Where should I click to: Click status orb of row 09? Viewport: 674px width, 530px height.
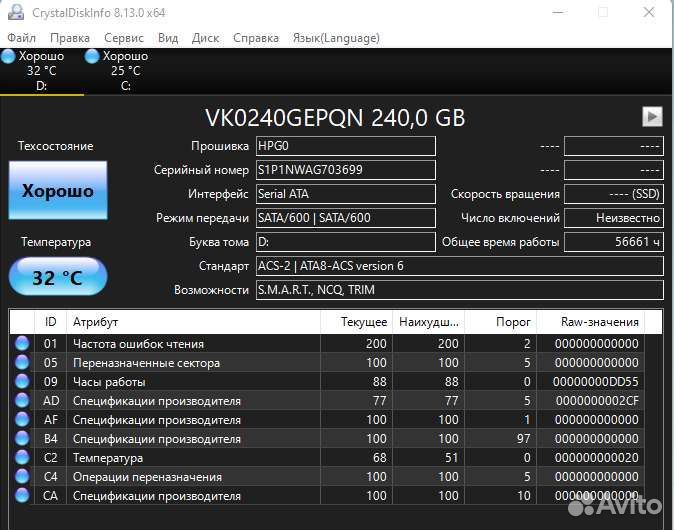22,381
